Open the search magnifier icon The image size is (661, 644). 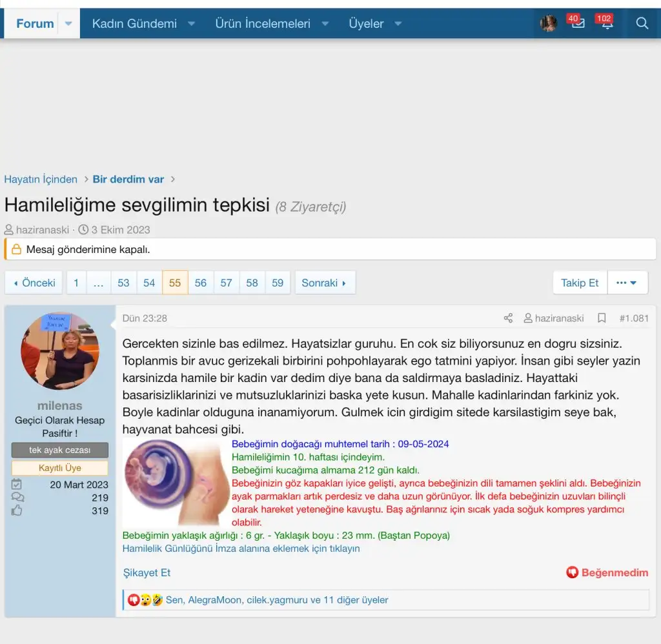point(642,24)
